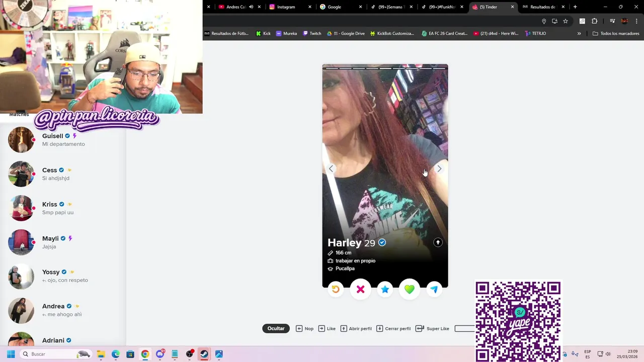Click the Super Like shortcut hint
Image resolution: width=644 pixels, height=362 pixels.
coord(432,328)
